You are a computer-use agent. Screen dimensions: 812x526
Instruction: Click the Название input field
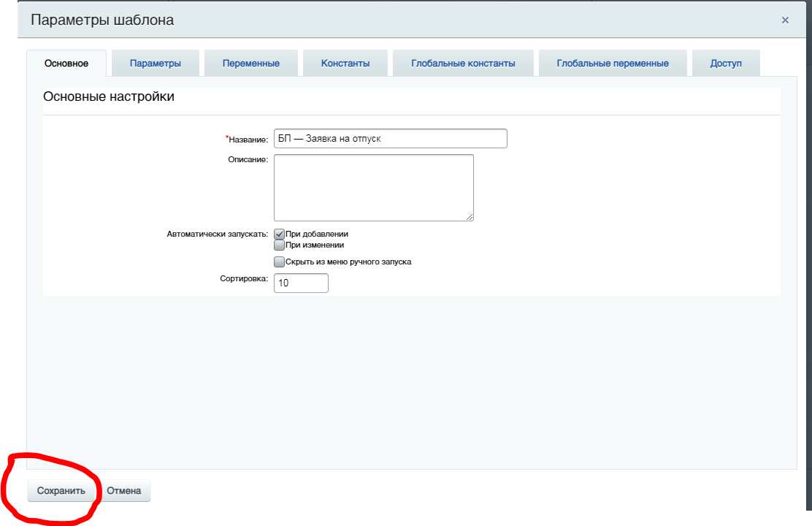pos(391,138)
